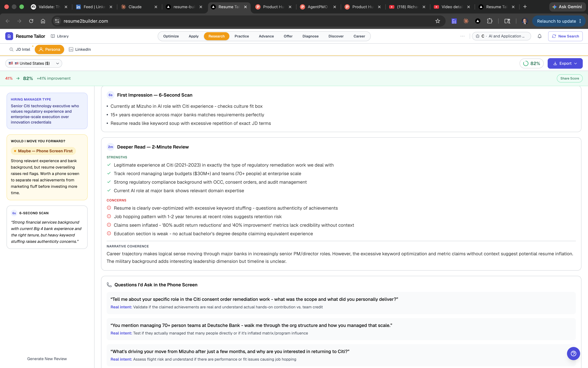The width and height of the screenshot is (588, 368).
Task: Click the notifications bell icon
Action: click(539, 36)
